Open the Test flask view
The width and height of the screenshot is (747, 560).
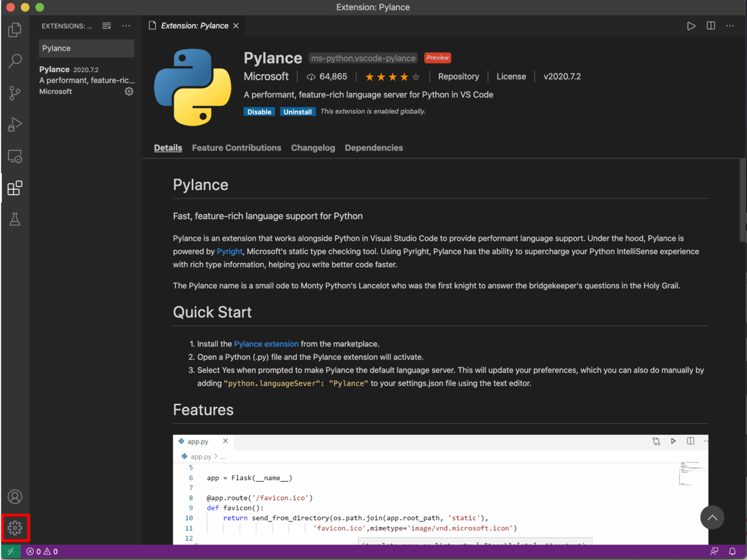tap(15, 219)
